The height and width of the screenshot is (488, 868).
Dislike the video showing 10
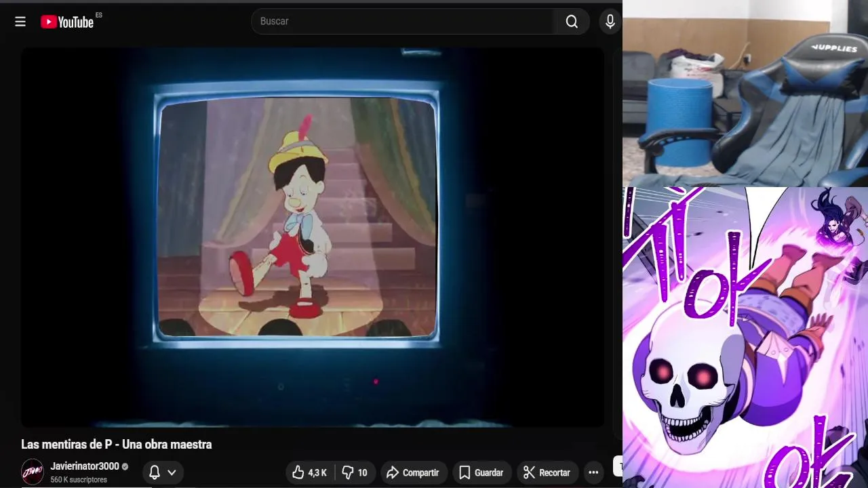tap(355, 472)
